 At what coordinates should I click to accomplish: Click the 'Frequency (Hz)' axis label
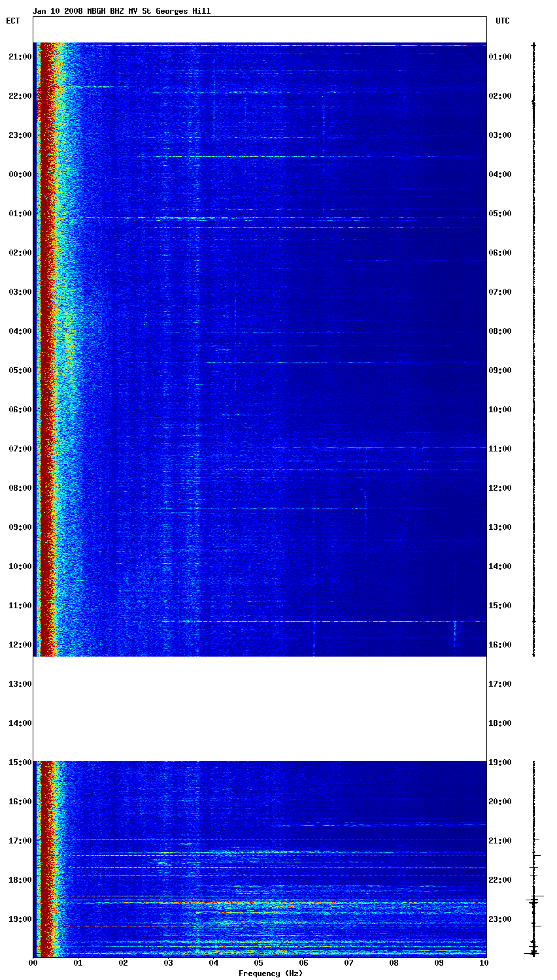(271, 973)
